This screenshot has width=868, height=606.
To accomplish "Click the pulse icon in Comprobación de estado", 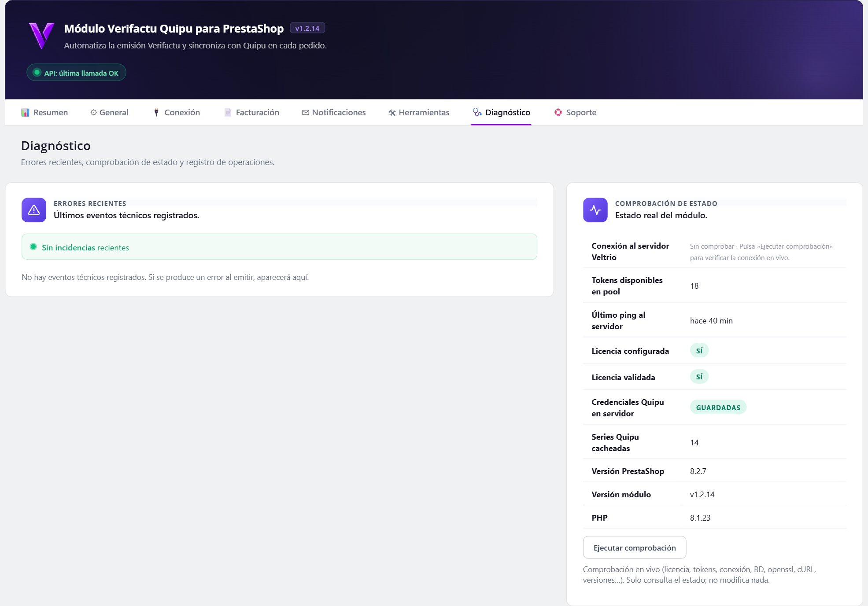I will tap(595, 210).
